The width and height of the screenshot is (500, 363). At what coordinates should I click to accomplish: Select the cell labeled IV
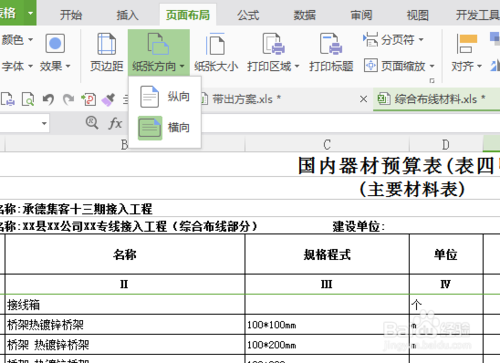(x=446, y=284)
